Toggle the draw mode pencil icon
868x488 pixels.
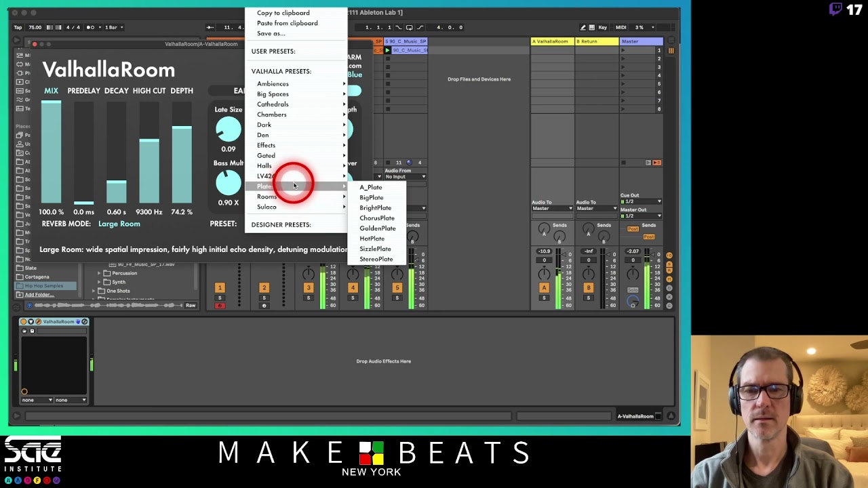point(583,27)
